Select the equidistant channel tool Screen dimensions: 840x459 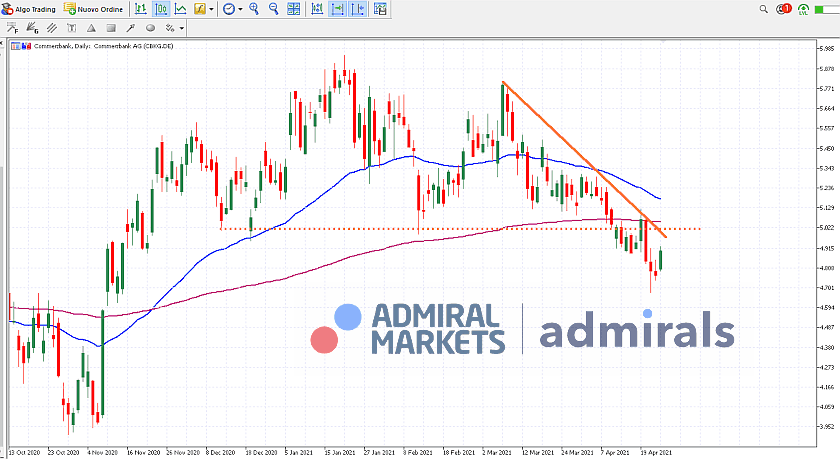tap(52, 28)
